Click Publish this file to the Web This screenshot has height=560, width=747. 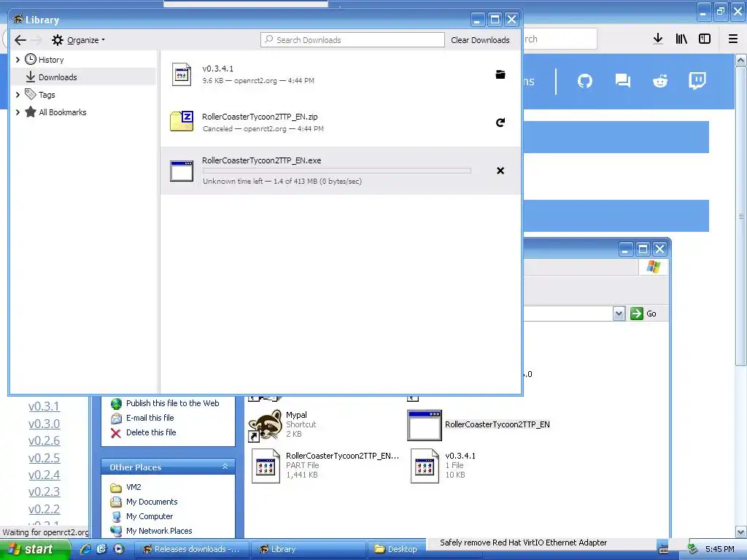[x=172, y=403]
